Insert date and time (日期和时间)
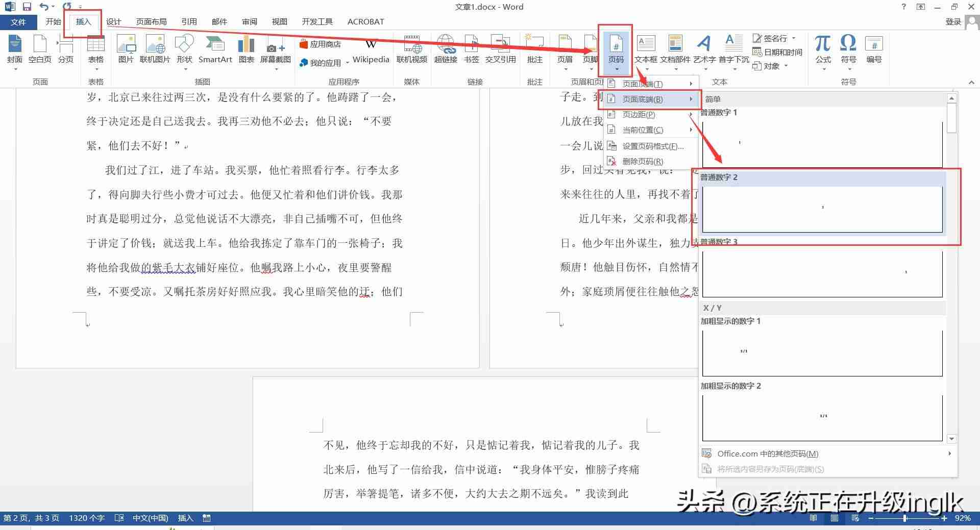 777,52
